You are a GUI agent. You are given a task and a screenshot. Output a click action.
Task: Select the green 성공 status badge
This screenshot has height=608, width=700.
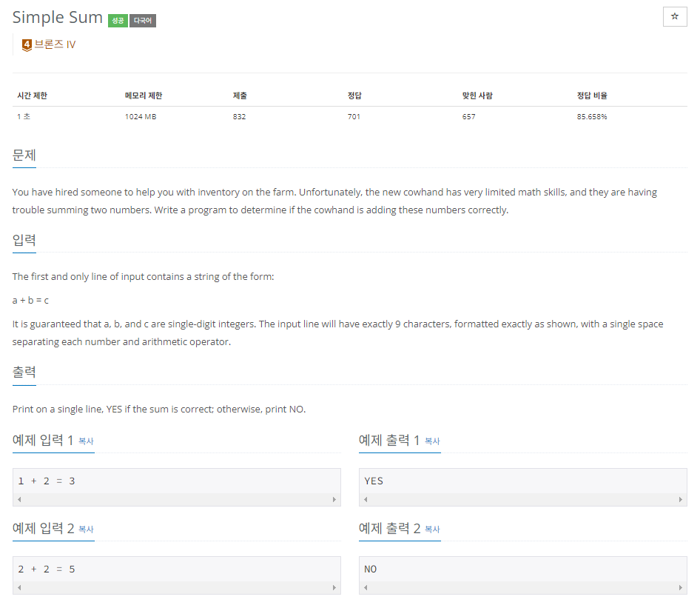click(x=118, y=21)
